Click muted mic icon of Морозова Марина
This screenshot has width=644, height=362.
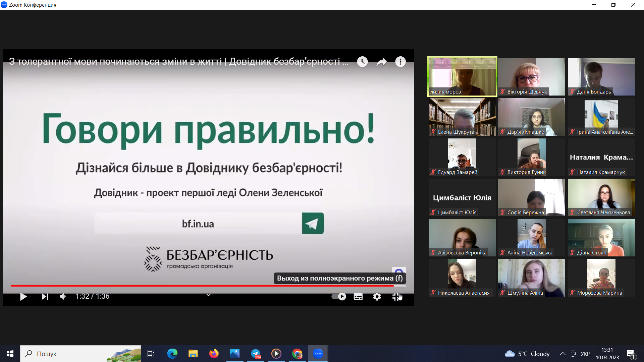[x=572, y=293]
